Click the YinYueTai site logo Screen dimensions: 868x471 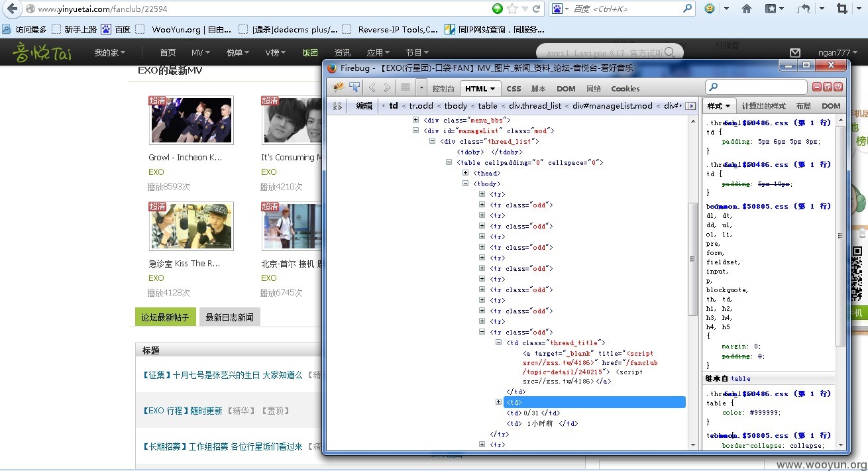pyautogui.click(x=42, y=52)
